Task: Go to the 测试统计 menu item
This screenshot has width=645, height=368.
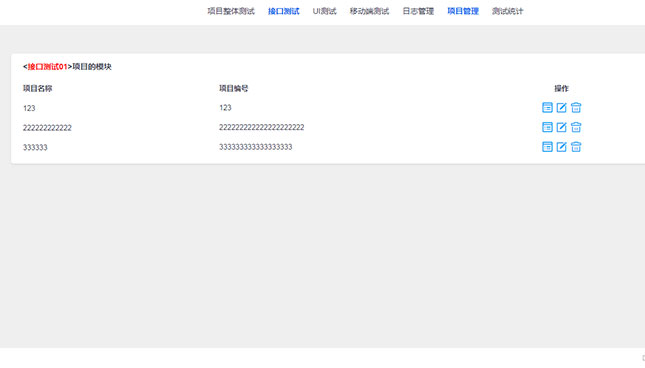Action: coord(508,11)
